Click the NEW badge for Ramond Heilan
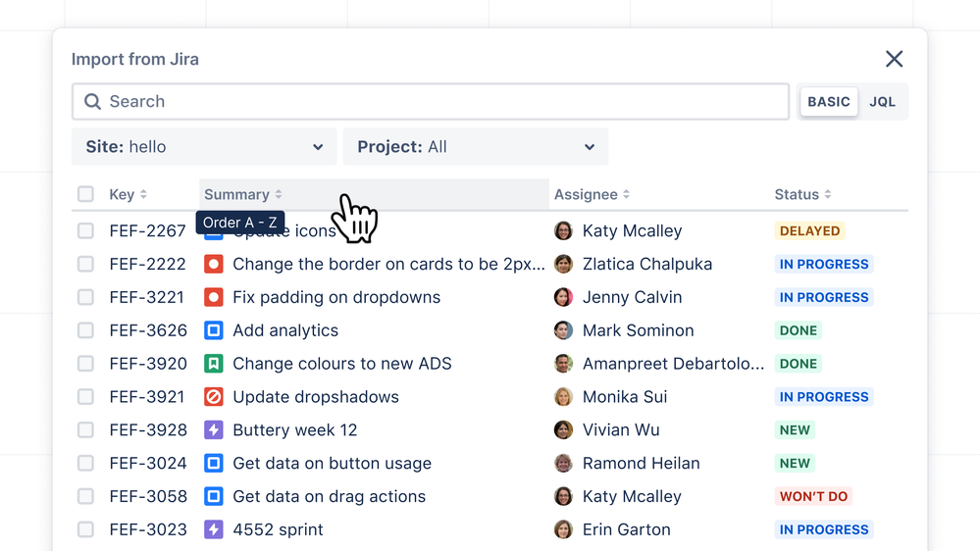Viewport: 980px width, 551px height. click(795, 463)
